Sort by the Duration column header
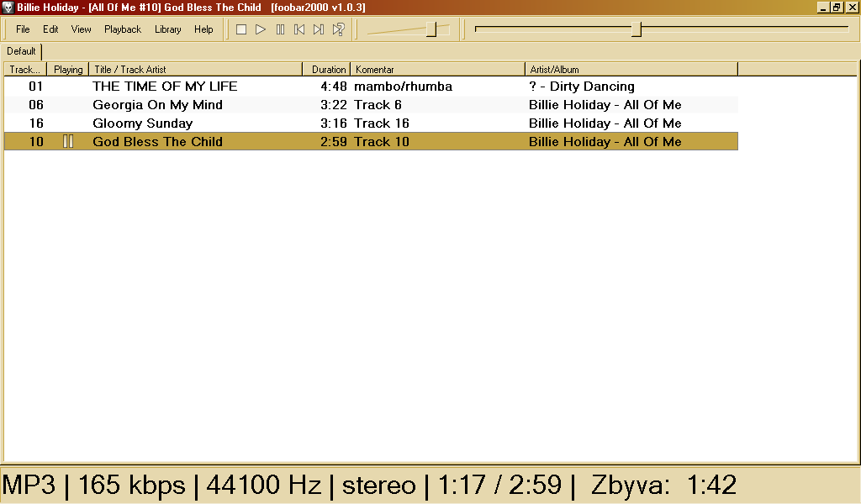Screen dimensions: 861x504 (x=328, y=70)
